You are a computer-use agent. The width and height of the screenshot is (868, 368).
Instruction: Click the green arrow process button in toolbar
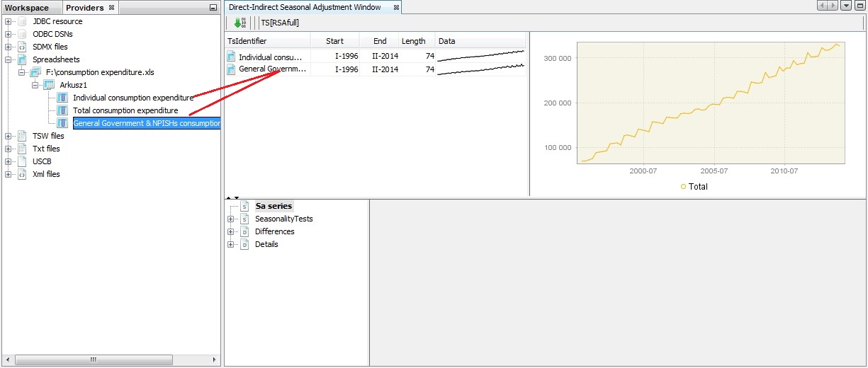[239, 23]
